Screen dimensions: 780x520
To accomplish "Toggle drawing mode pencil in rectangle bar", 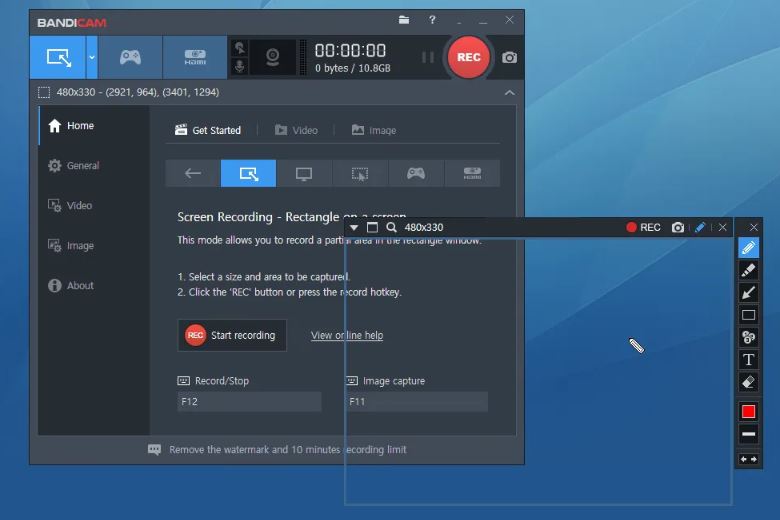I will pos(700,227).
